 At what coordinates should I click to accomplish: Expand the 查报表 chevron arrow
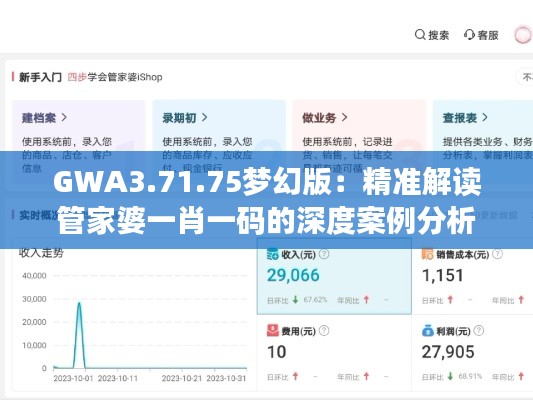click(485, 118)
